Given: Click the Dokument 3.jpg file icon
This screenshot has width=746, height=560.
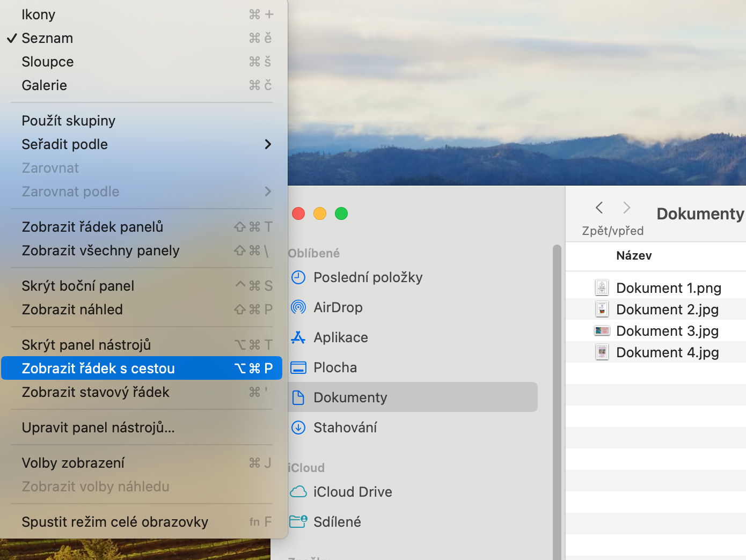Looking at the screenshot, I should [602, 331].
